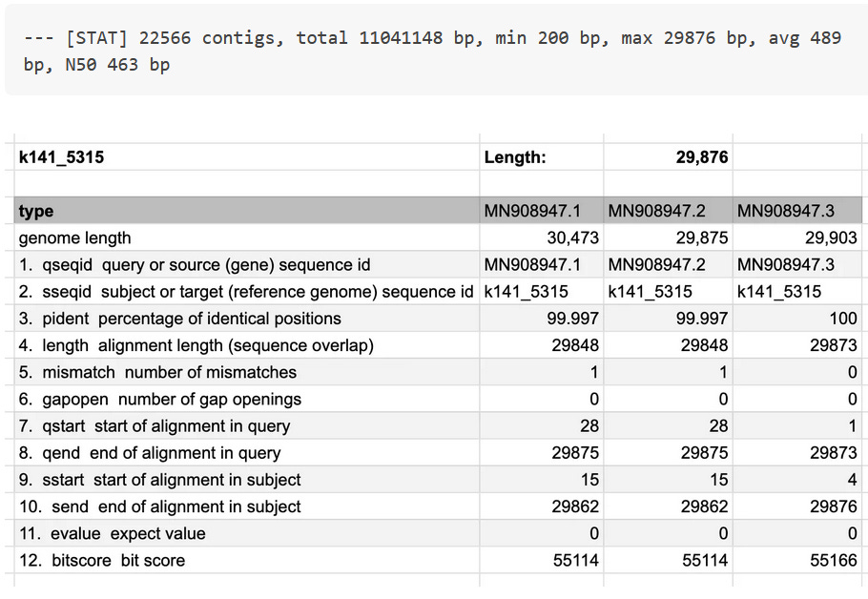Select bitscore 55114 under MN908947.2
The width and height of the screenshot is (868, 599).
coord(668,560)
